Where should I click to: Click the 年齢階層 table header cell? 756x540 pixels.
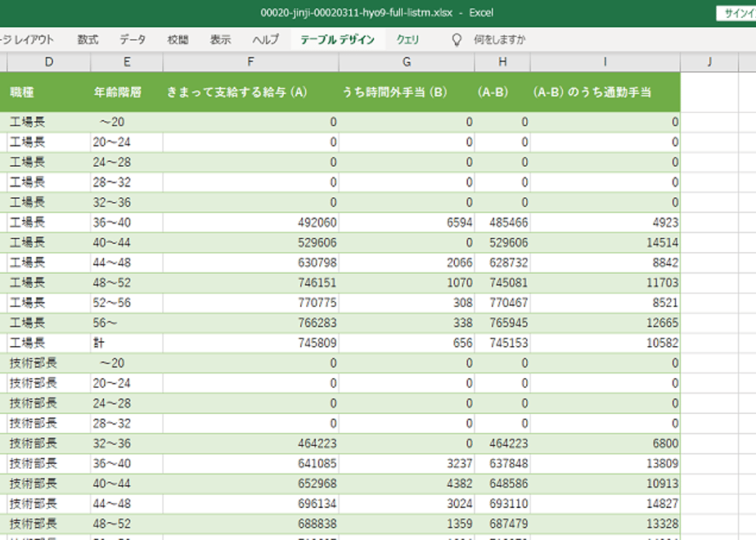[127, 92]
